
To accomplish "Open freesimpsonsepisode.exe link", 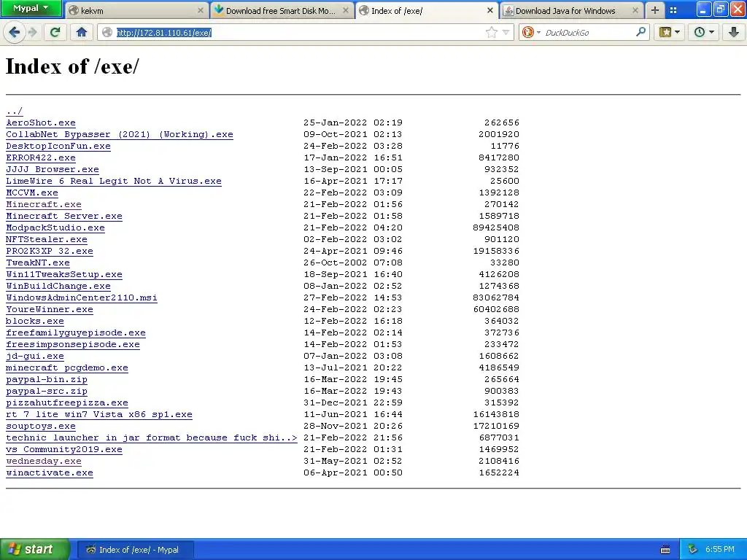I will [73, 344].
